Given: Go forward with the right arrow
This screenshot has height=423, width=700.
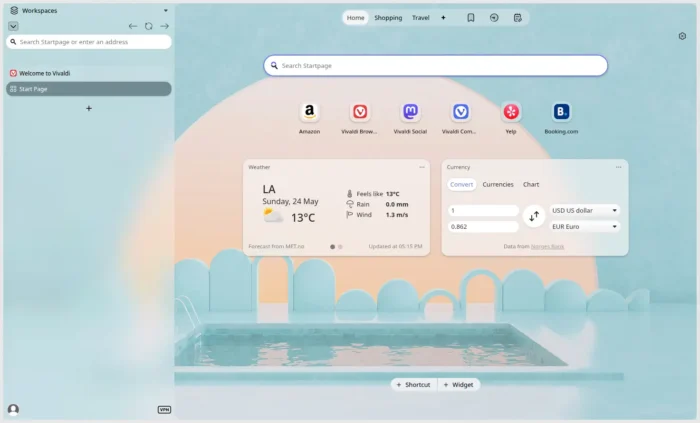Looking at the screenshot, I should coord(164,26).
